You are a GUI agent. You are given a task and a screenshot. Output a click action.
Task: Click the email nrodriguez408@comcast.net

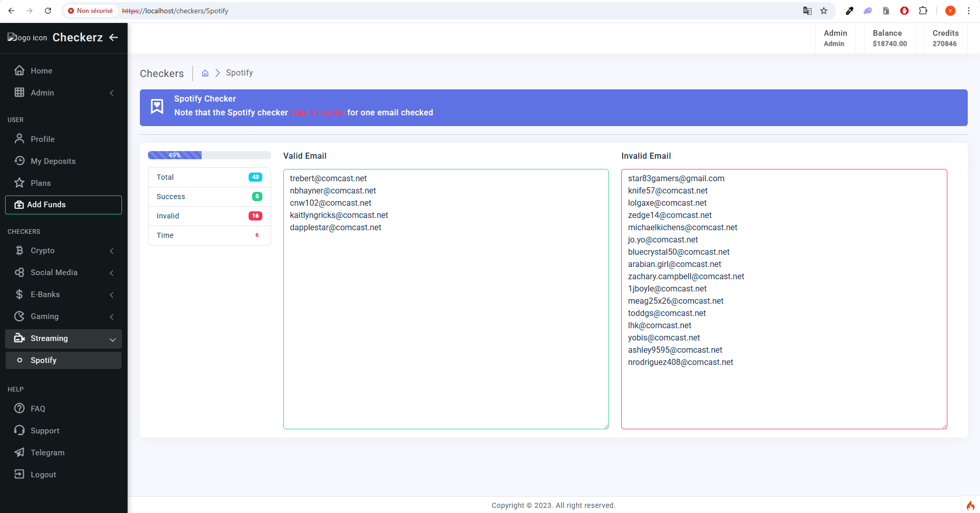[x=680, y=362]
